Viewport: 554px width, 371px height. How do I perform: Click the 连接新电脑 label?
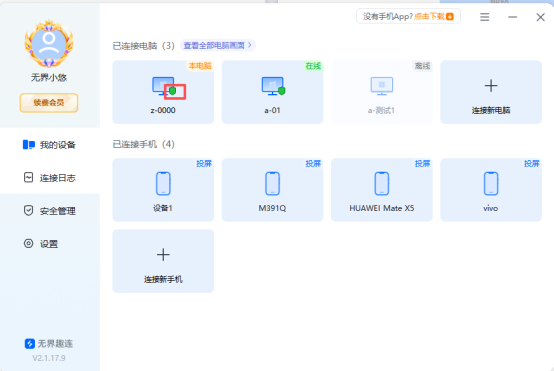tap(491, 111)
